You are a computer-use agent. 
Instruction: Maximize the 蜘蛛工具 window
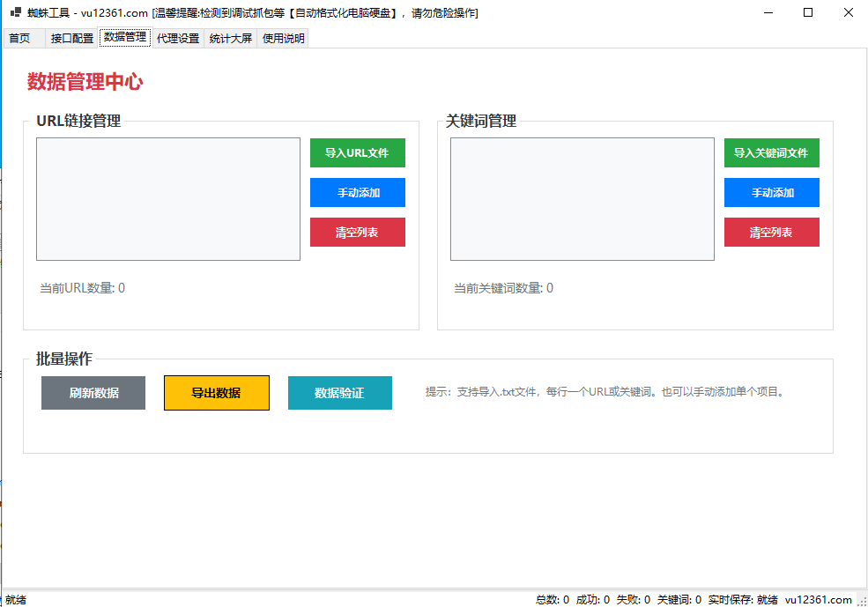point(807,13)
